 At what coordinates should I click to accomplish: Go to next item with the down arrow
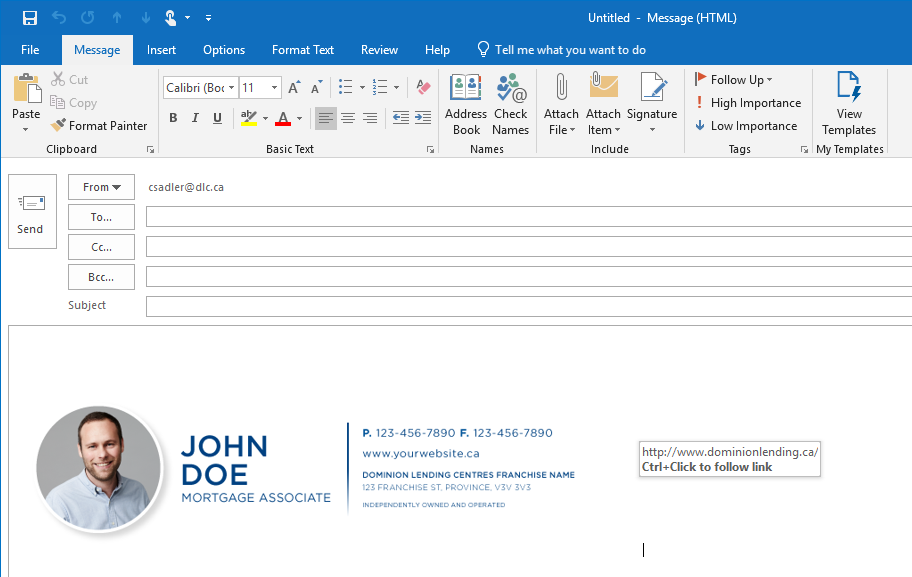coord(145,18)
